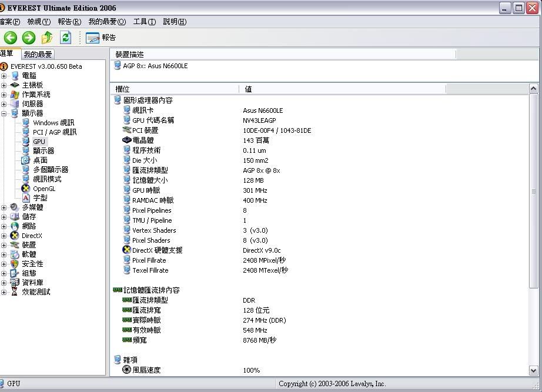The height and width of the screenshot is (392, 542).
Task: Click the 電腦 computer icon in tree
Action: (x=15, y=76)
